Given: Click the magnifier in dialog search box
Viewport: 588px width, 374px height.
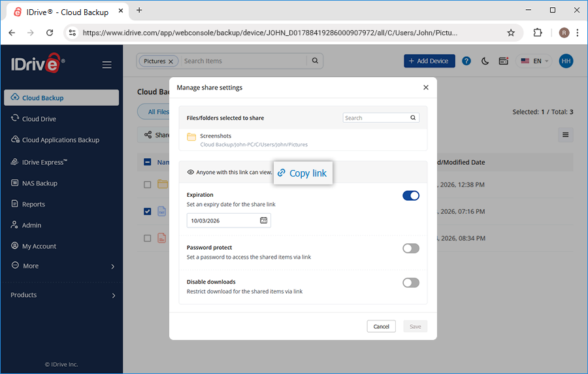Looking at the screenshot, I should 413,118.
